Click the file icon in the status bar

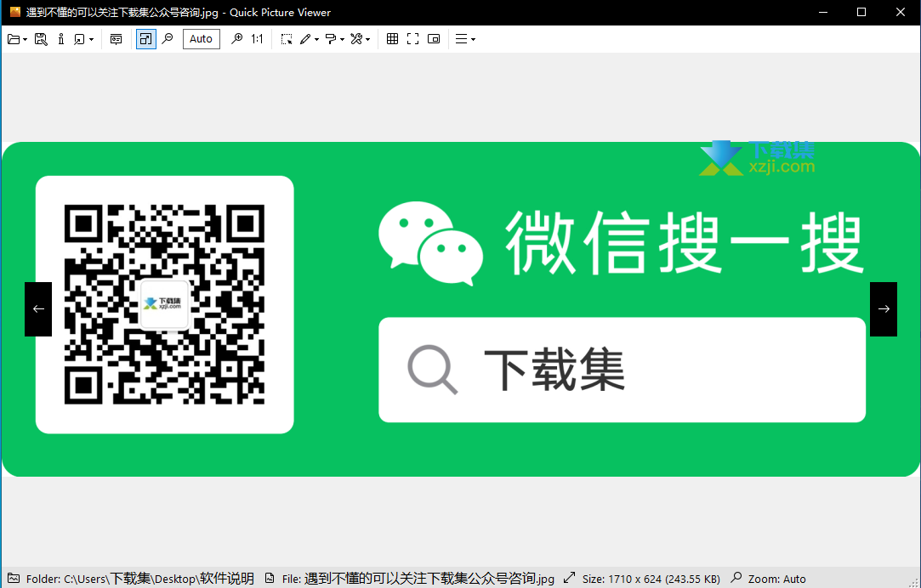coord(270,578)
